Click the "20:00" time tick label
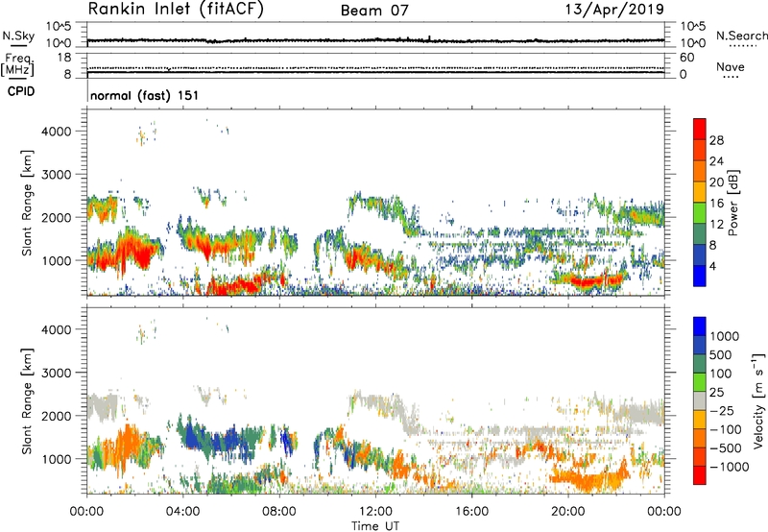 [567, 512]
